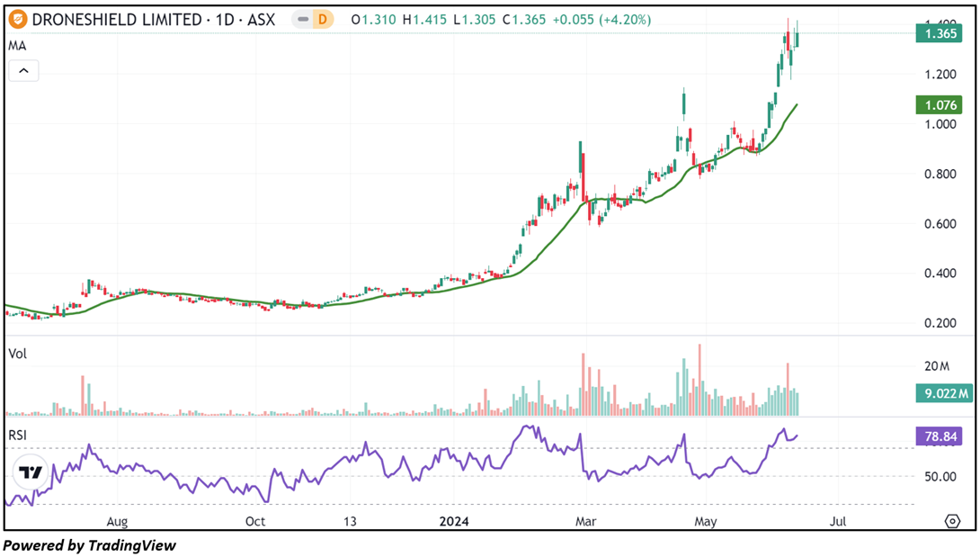Click the 0.400 price axis label

coord(940,274)
